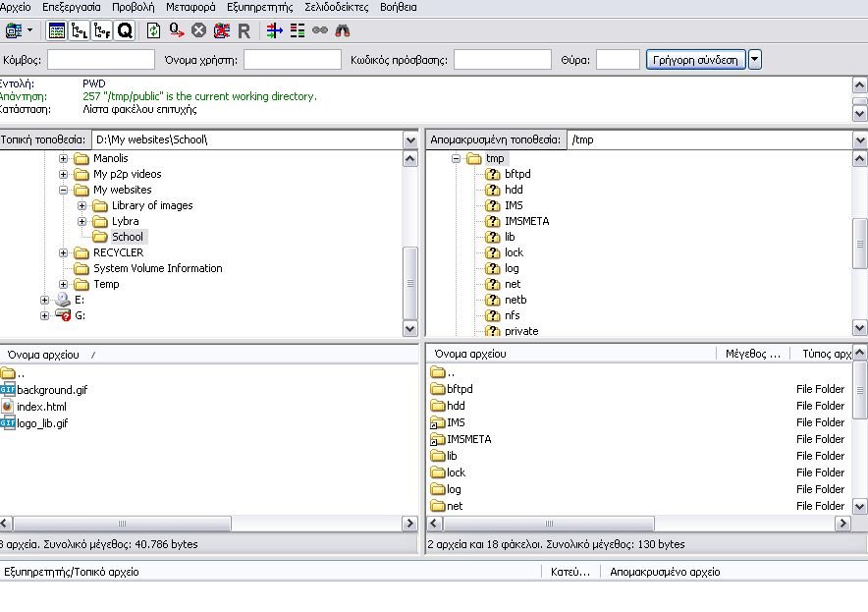This screenshot has height=612, width=868.
Task: Open the Site Manager icon in toolbar
Action: click(x=14, y=30)
